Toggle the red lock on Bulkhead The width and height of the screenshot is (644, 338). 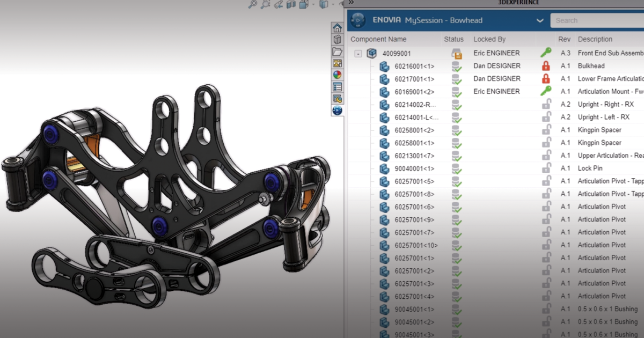(x=546, y=66)
